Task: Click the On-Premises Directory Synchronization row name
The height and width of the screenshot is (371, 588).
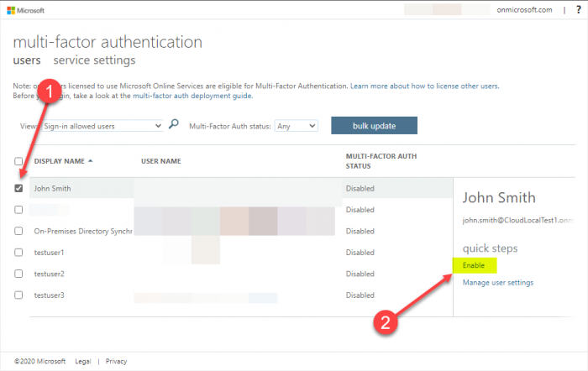Action: (83, 231)
